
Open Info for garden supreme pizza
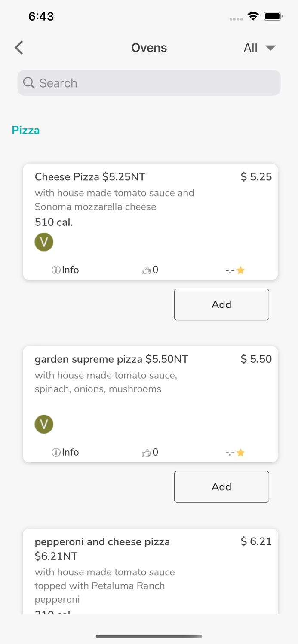pyautogui.click(x=65, y=453)
